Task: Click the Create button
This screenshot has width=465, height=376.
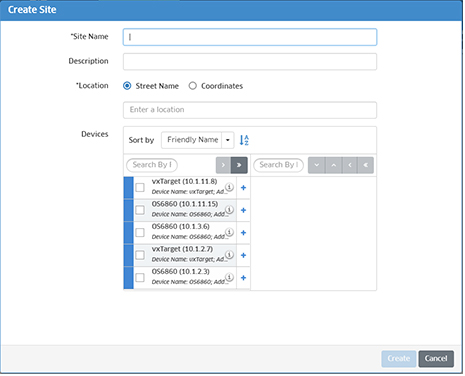Action: (x=399, y=359)
